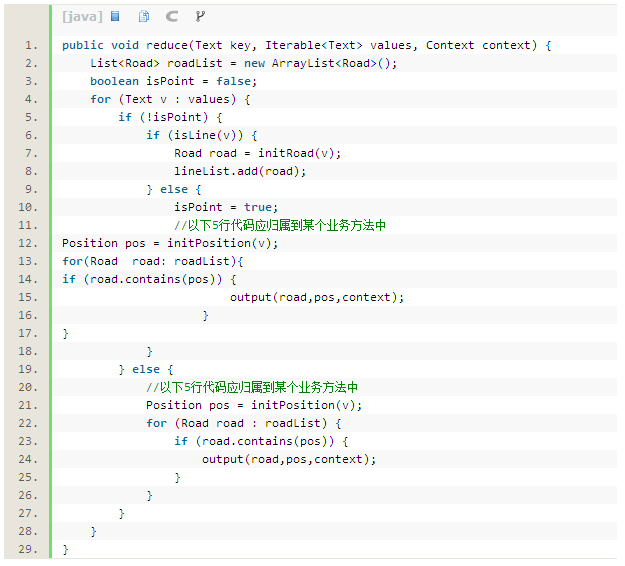Click 'Road road = initRoad(v);' line
625x566 pixels.
click(x=257, y=153)
